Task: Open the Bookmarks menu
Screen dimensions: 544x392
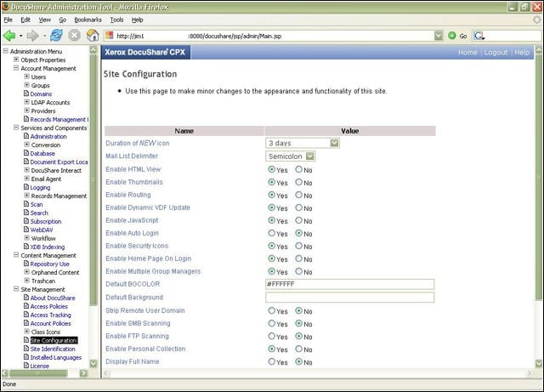Action: [x=88, y=20]
